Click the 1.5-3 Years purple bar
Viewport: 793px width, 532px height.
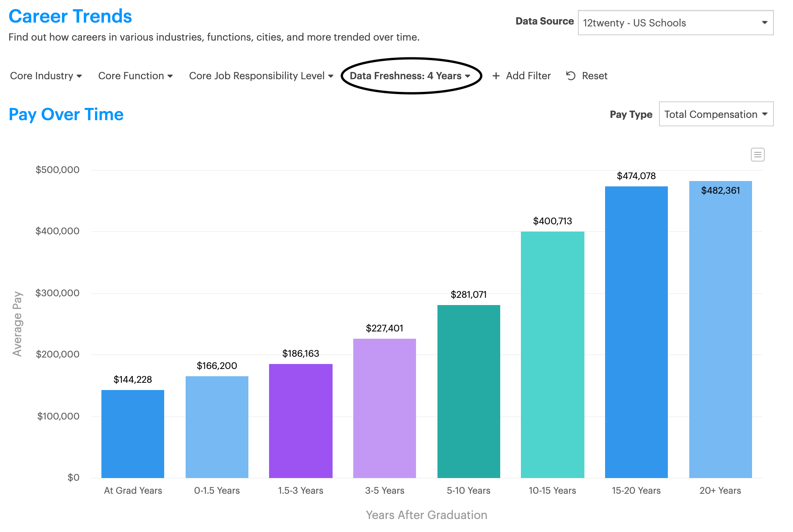[x=301, y=421]
